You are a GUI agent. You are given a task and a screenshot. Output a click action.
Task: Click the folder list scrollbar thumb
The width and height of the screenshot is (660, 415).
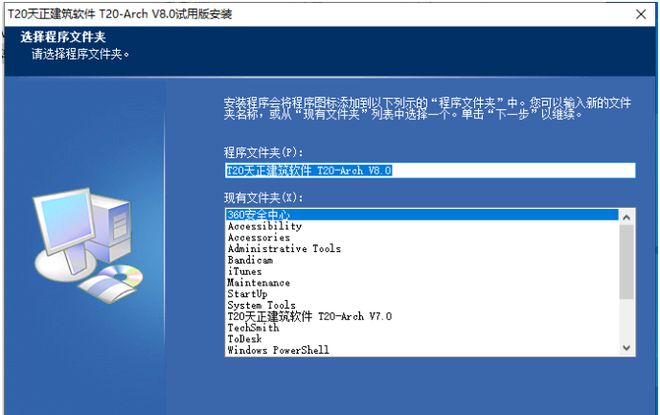(x=626, y=262)
